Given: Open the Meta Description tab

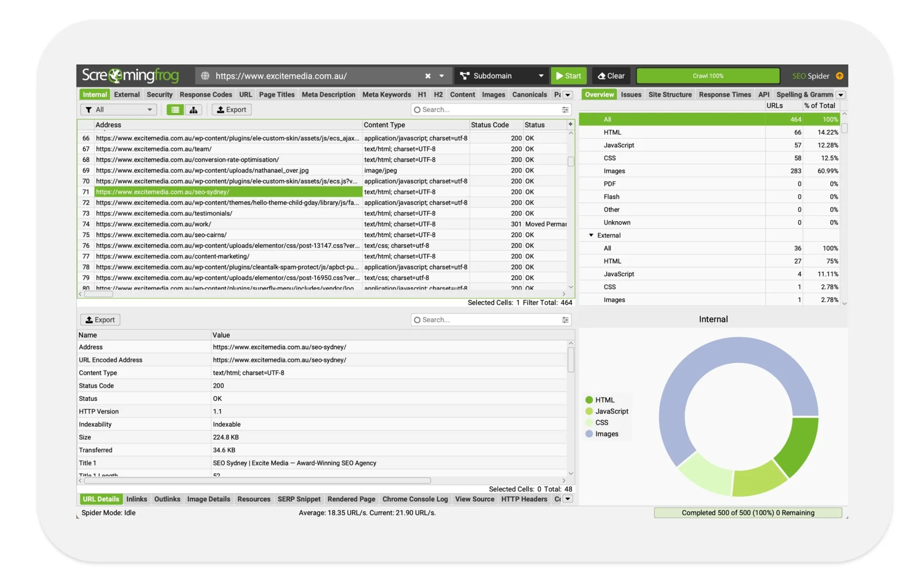Looking at the screenshot, I should 328,94.
